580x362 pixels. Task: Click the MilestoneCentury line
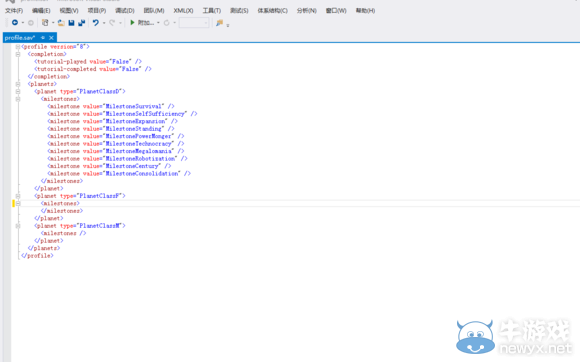point(109,166)
